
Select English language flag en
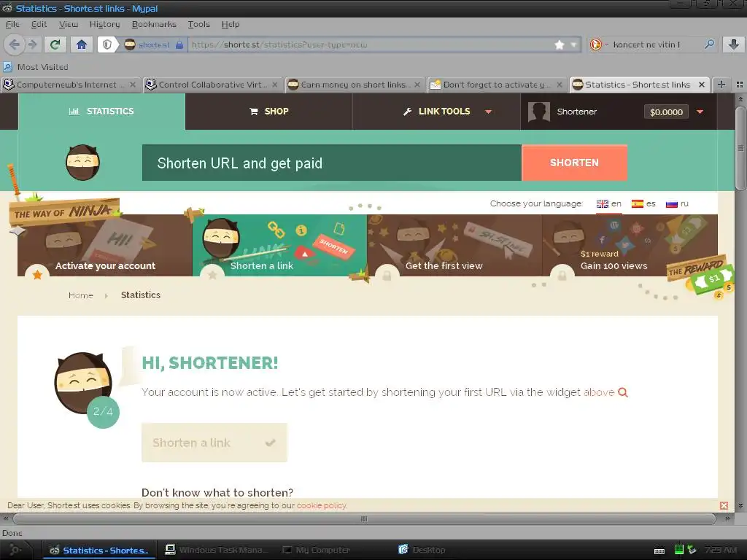(x=609, y=204)
